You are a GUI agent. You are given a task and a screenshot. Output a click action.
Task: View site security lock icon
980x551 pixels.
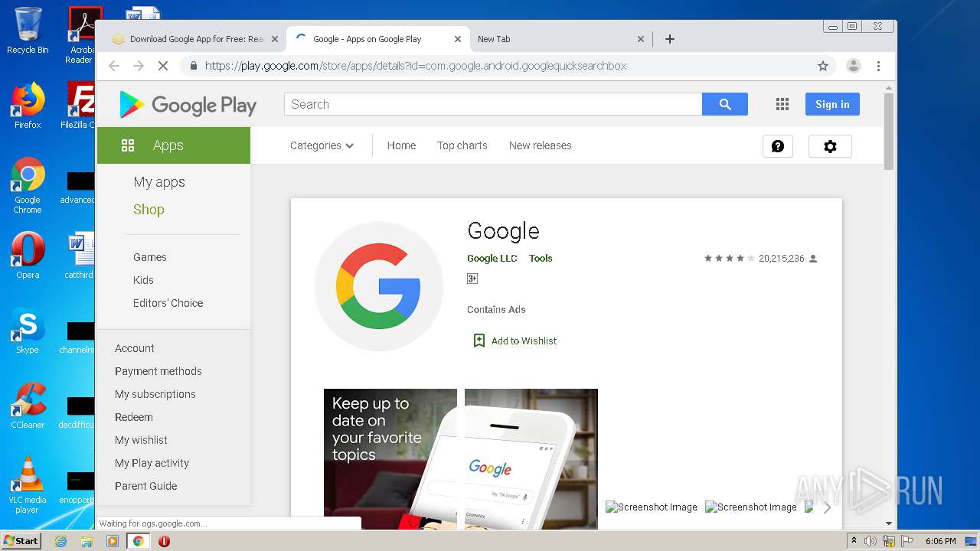click(193, 66)
